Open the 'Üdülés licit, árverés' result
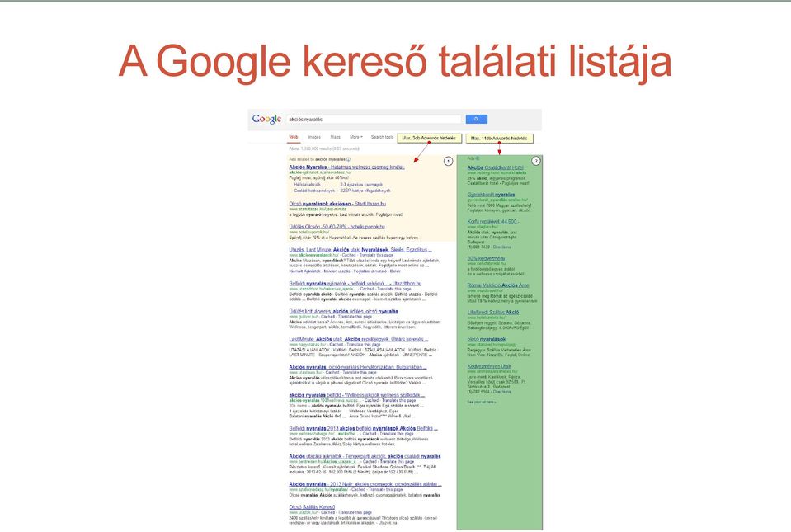 (344, 311)
